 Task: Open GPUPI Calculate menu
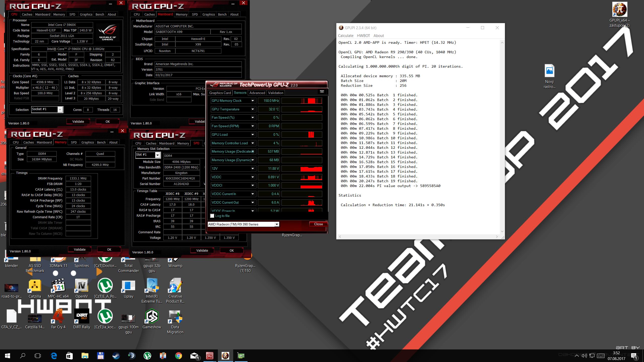(346, 36)
